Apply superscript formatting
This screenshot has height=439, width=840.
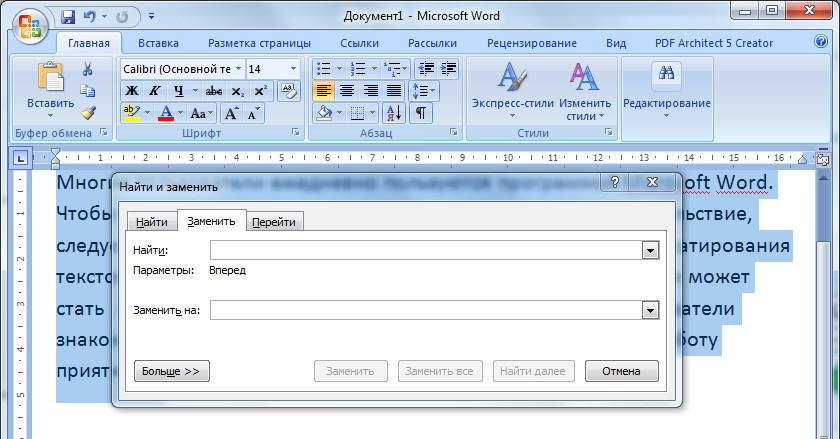point(260,91)
